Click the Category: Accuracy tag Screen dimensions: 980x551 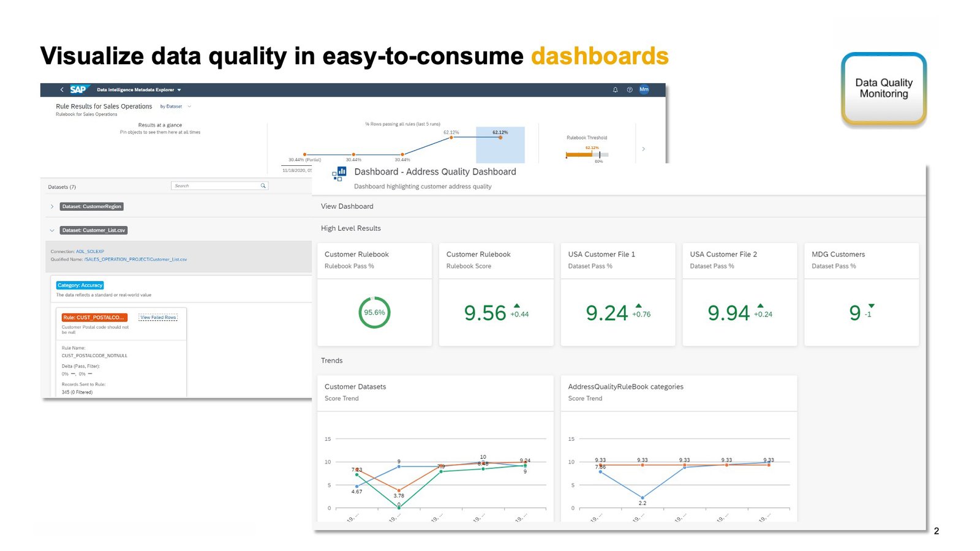tap(80, 285)
